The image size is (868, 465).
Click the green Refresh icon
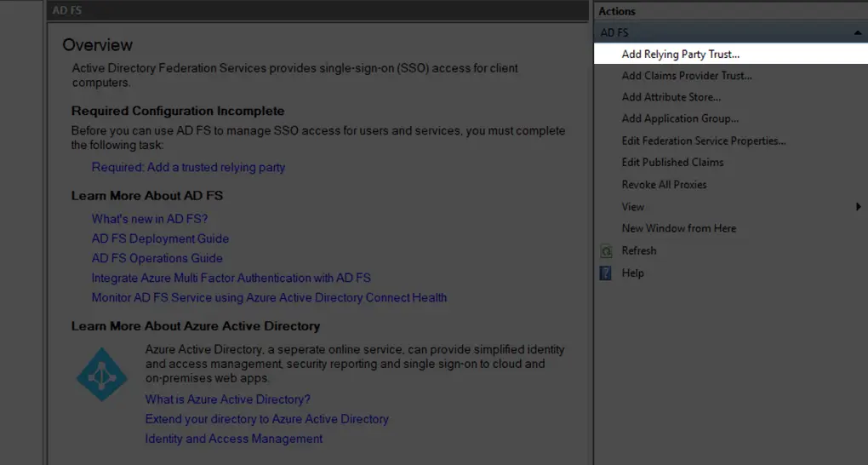(606, 251)
